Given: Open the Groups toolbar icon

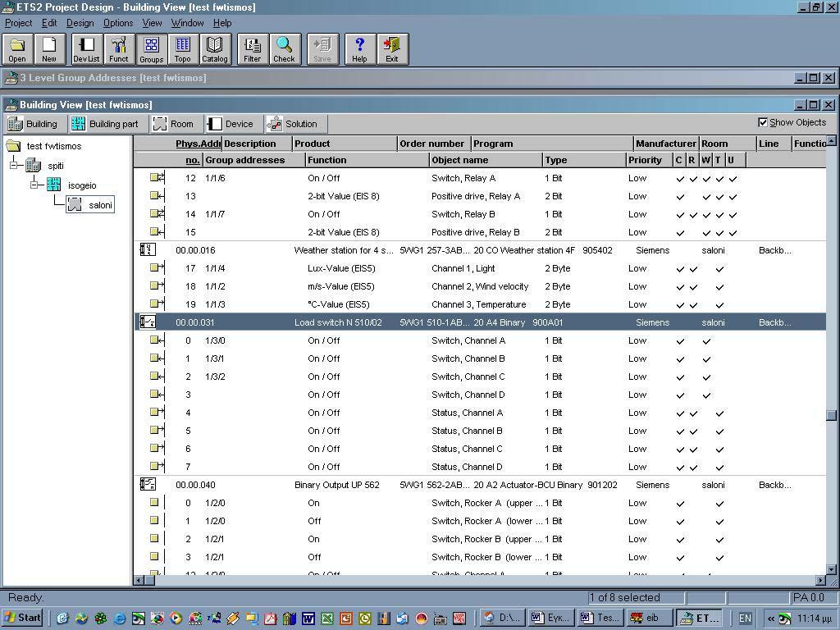Looking at the screenshot, I should 152,49.
